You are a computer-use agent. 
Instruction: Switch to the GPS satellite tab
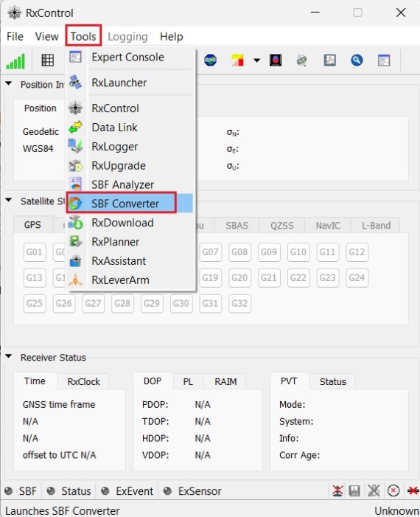click(32, 225)
